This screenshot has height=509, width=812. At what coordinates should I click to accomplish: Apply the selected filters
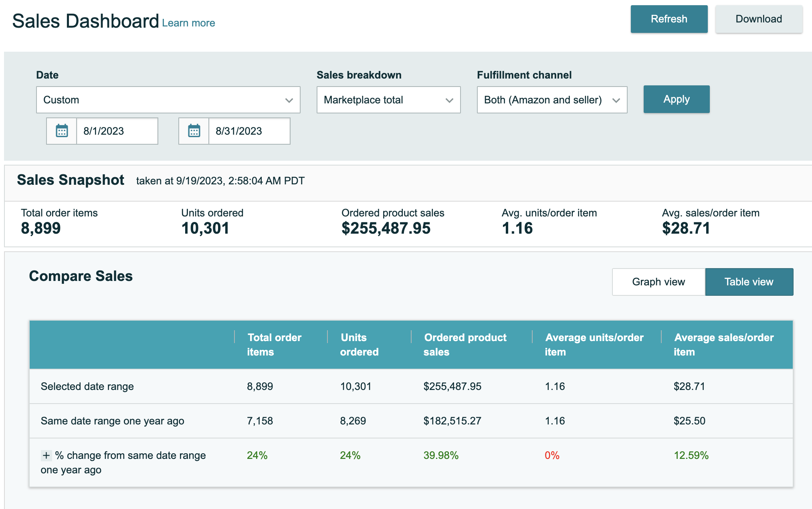[676, 99]
